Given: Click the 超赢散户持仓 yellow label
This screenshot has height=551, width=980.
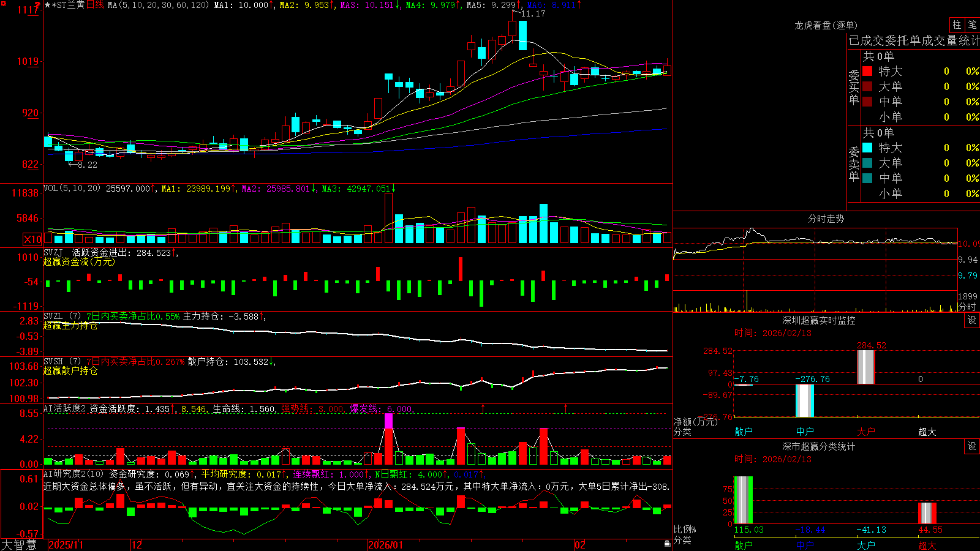Looking at the screenshot, I should (70, 370).
